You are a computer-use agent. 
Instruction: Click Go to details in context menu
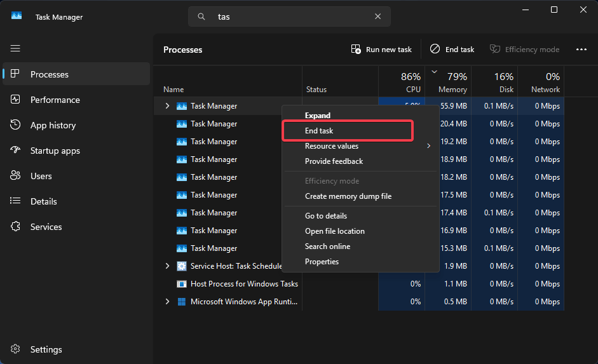click(x=326, y=216)
